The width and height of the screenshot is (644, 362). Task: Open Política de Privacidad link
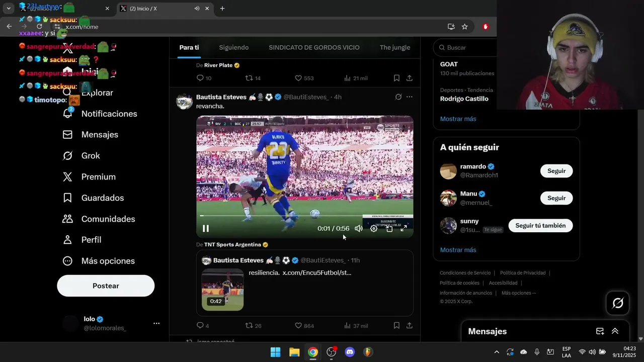523,273
